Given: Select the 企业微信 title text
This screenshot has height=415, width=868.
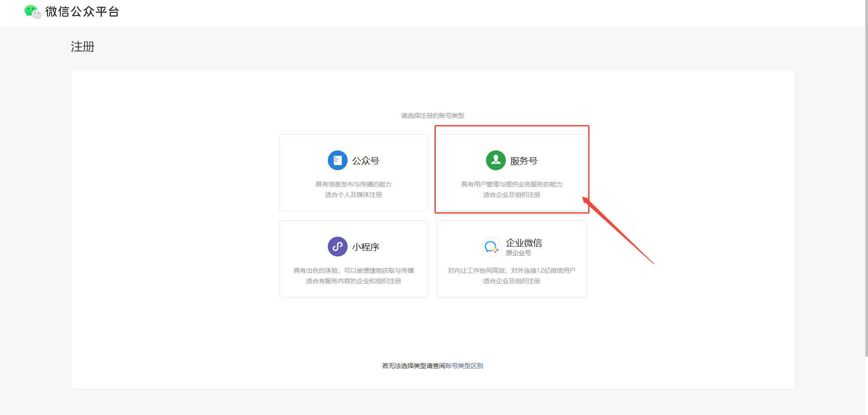Looking at the screenshot, I should 524,243.
